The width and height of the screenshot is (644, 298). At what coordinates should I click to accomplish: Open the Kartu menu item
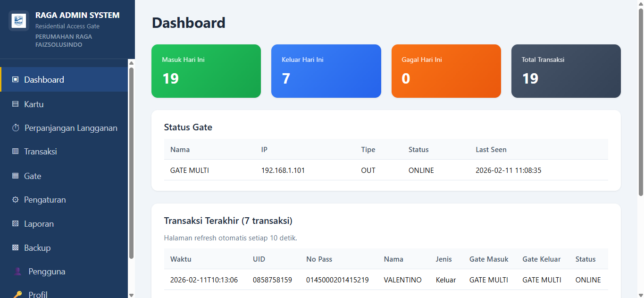(34, 104)
